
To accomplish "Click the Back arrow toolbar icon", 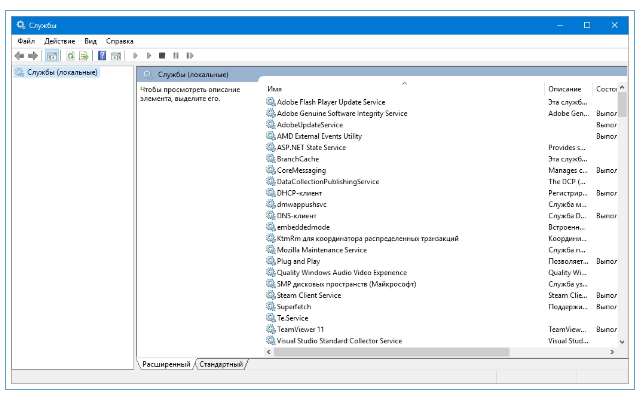I will coord(19,56).
